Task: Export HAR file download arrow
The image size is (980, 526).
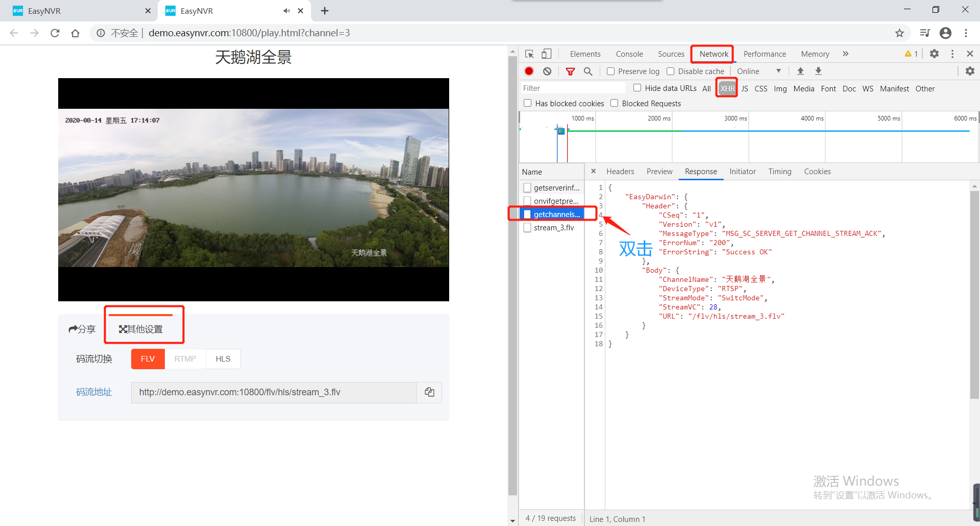Action: pos(818,71)
